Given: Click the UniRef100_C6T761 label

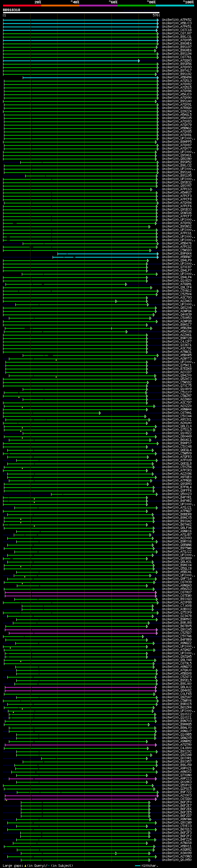Looking at the screenshot, I should coord(176,57).
